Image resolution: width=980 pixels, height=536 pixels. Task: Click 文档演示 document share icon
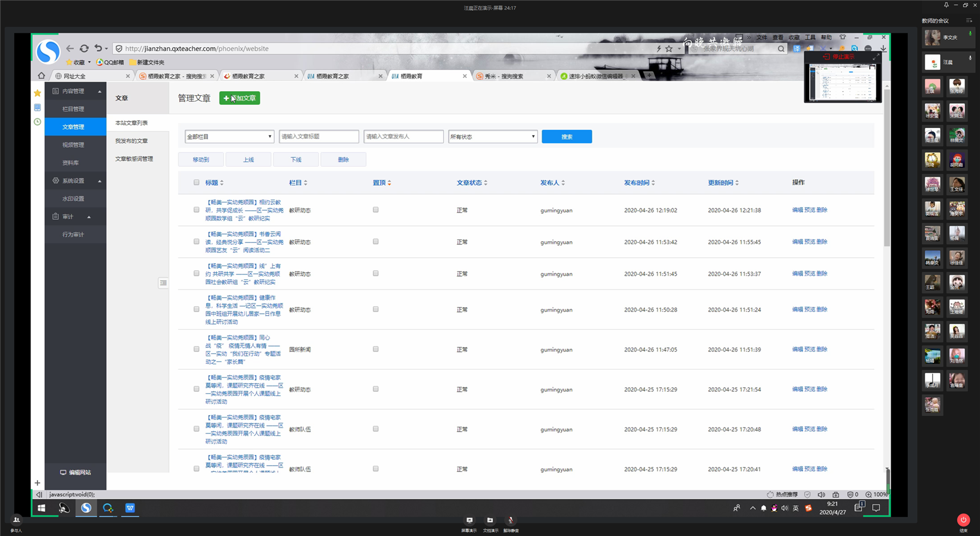click(x=490, y=521)
